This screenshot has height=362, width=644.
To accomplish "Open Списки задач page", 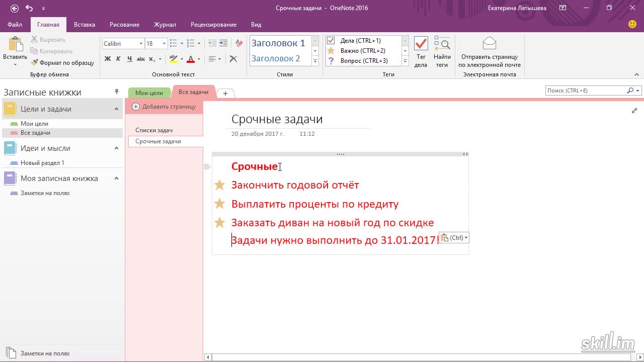I will (x=154, y=130).
